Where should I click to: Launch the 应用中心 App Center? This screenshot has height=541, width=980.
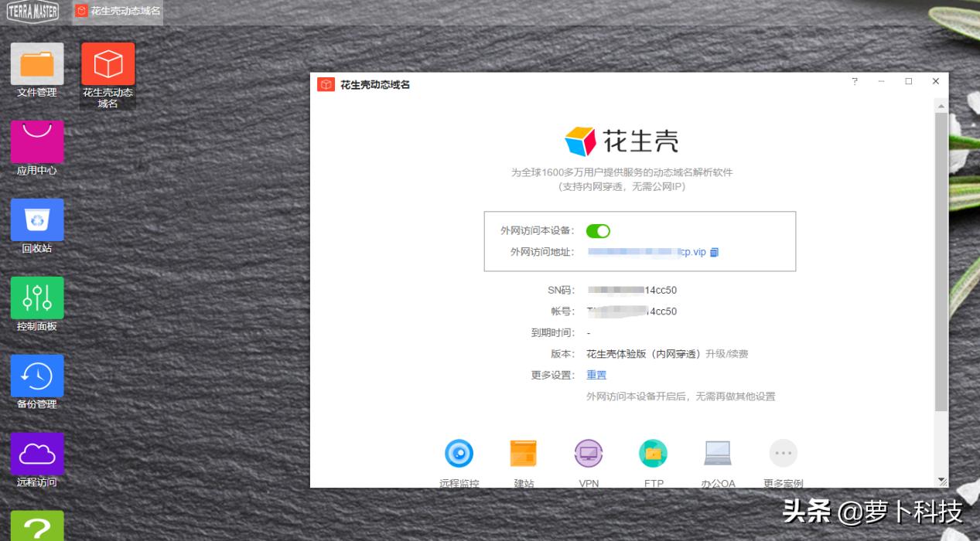(36, 142)
